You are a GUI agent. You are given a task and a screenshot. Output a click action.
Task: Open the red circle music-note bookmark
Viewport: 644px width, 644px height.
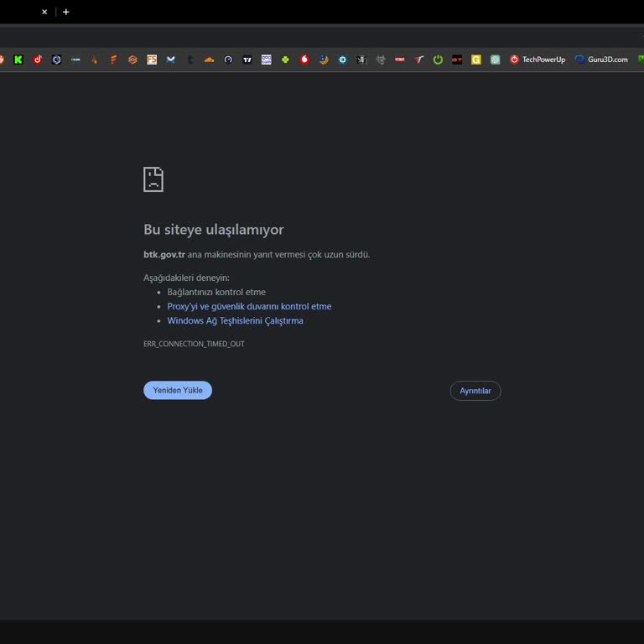pos(38,60)
